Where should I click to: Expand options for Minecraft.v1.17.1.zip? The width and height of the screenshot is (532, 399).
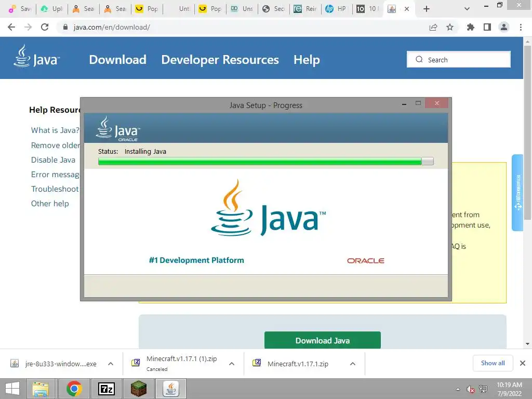pyautogui.click(x=353, y=364)
